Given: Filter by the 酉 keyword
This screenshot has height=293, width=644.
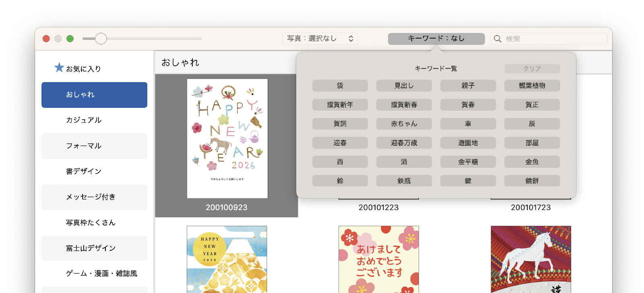Looking at the screenshot, I should tap(340, 162).
